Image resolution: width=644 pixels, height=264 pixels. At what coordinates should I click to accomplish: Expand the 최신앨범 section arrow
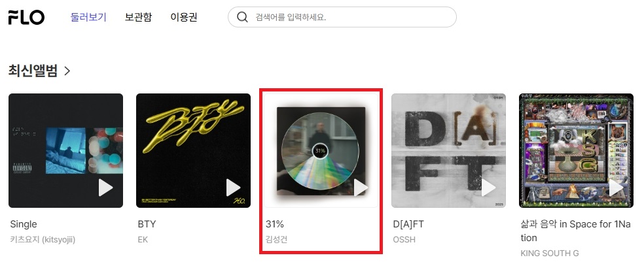67,71
